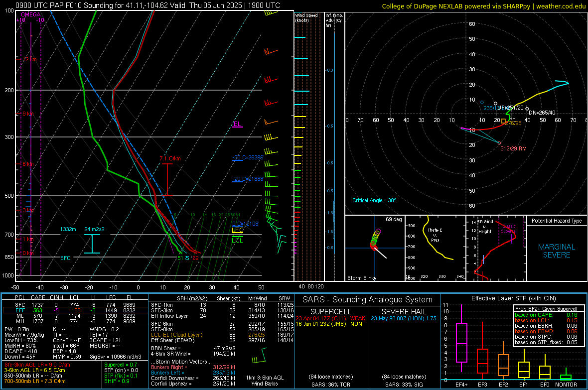Viewport: 588px width, 390px height.
Task: Select the 9 km height marker
Action: pos(27,114)
